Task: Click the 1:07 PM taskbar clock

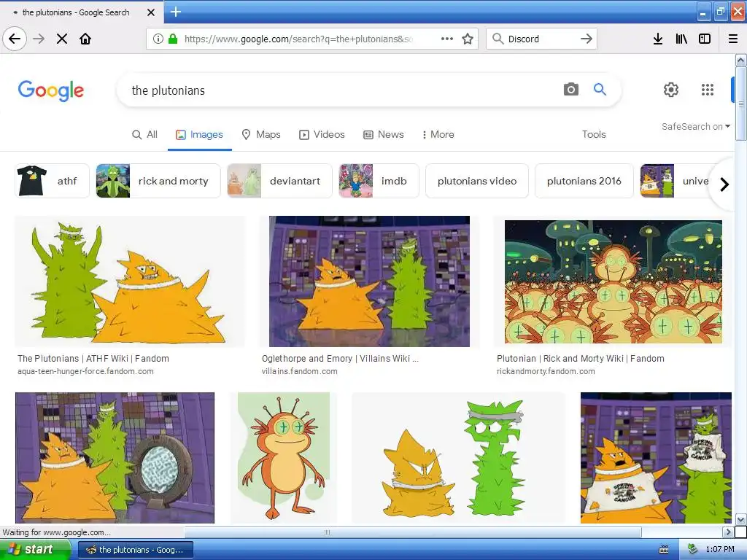Action: [720, 550]
